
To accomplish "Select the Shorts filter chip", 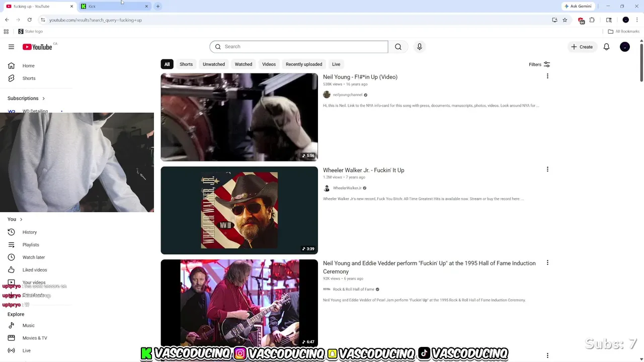I will [x=186, y=64].
